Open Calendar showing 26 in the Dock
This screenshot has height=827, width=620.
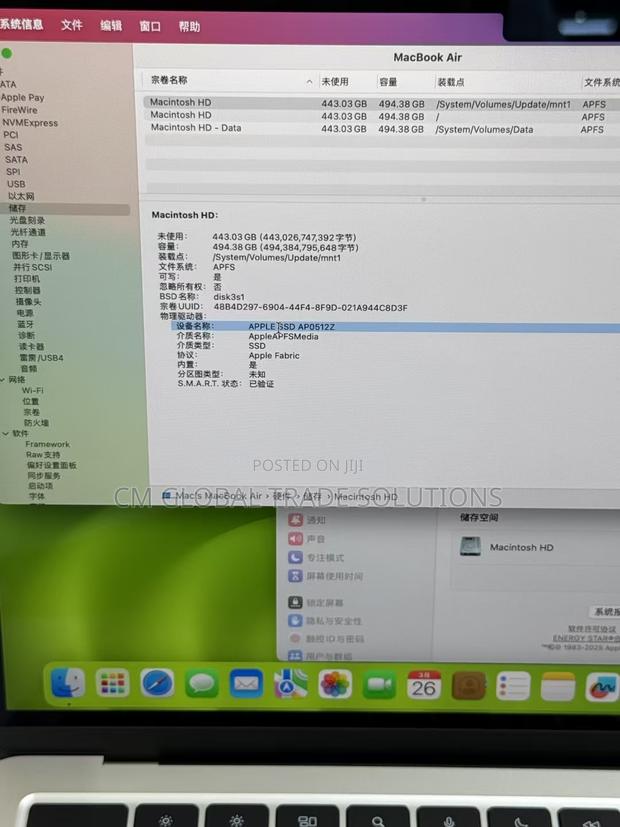(x=424, y=685)
